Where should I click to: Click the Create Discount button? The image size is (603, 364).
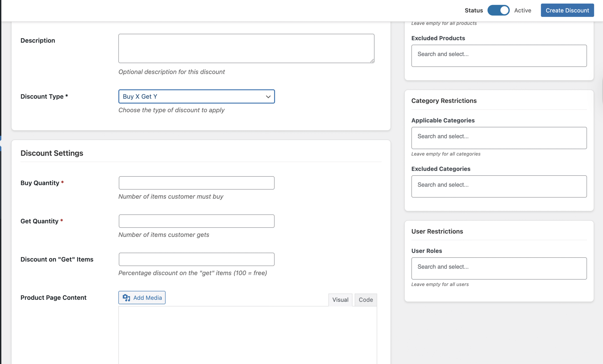[567, 10]
